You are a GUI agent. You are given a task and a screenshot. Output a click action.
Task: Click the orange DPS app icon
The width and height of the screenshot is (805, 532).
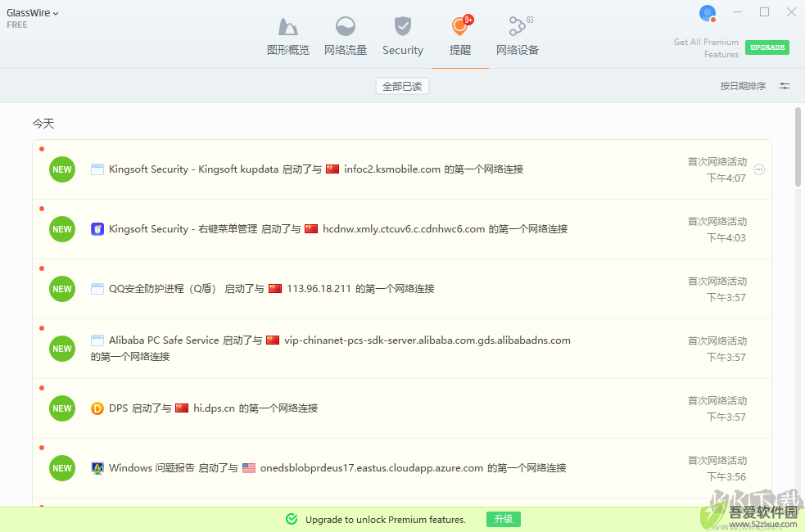pos(97,408)
